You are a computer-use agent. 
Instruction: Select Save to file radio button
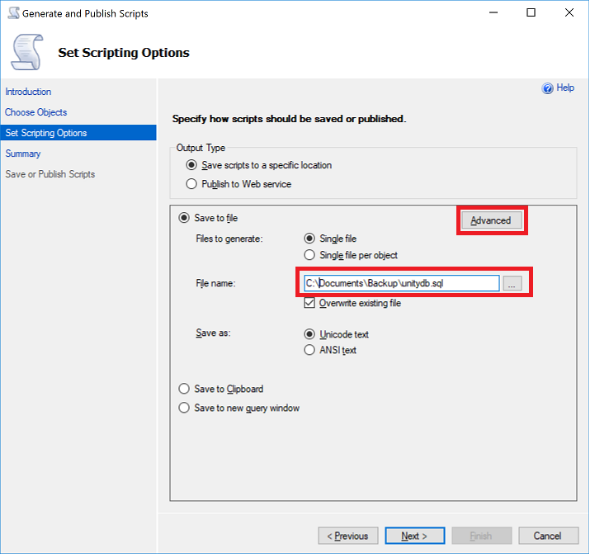click(184, 218)
